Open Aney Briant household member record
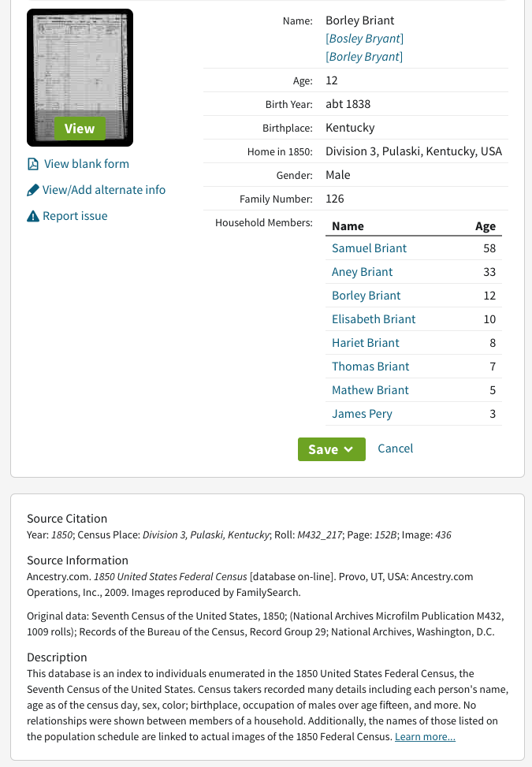Image resolution: width=532 pixels, height=767 pixels. (363, 272)
